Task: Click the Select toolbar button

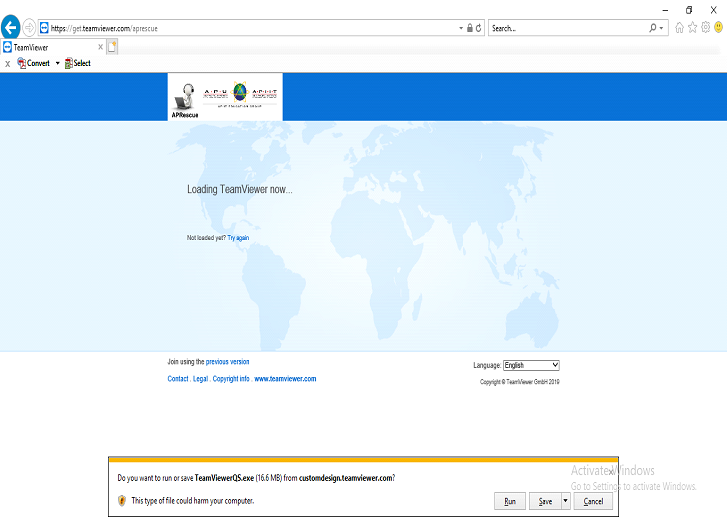Action: (77, 63)
